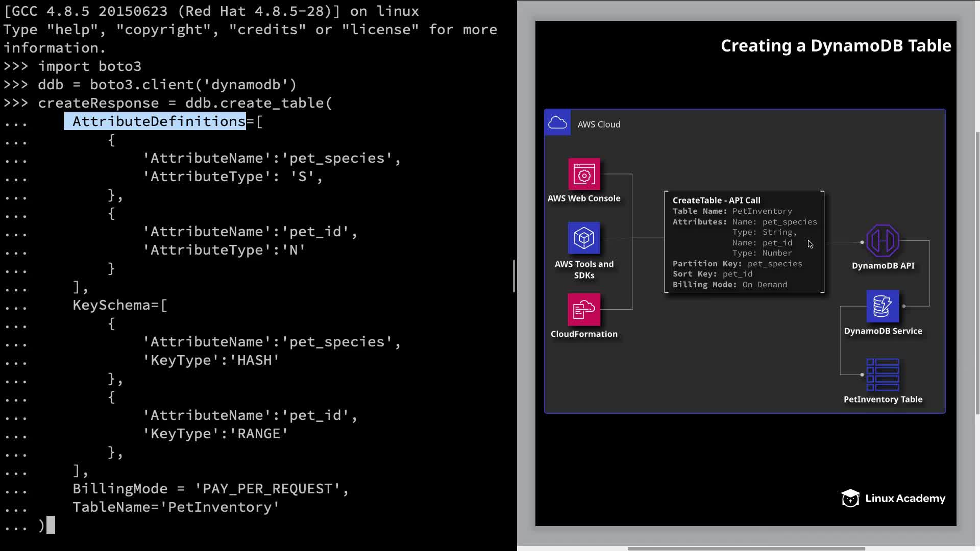Click the terminal cursor after closing parenthesis
The height and width of the screenshot is (551, 980).
51,525
